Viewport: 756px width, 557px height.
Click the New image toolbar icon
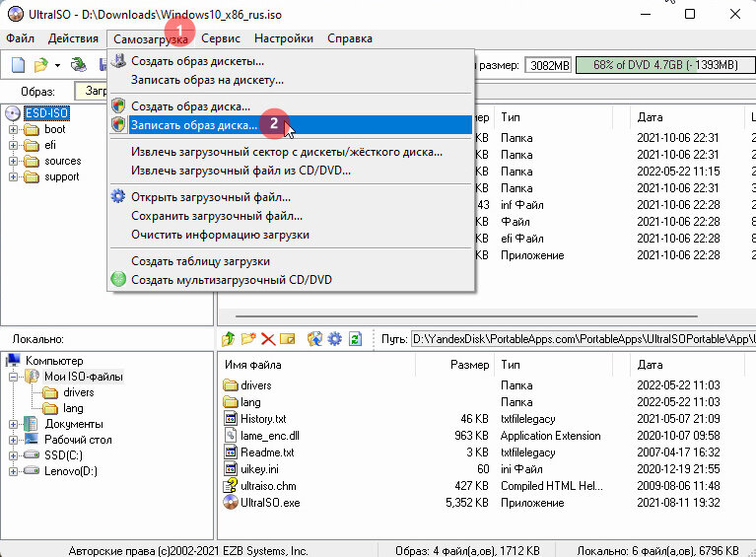tap(18, 65)
